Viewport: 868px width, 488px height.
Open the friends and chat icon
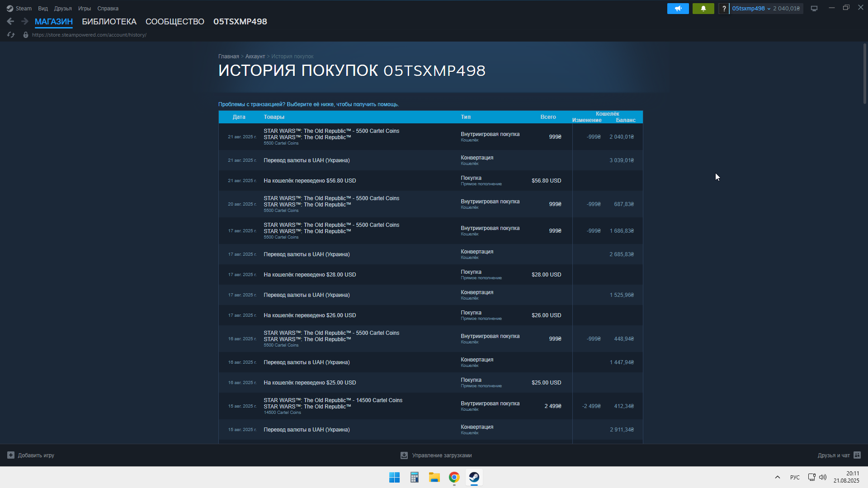pos(857,455)
